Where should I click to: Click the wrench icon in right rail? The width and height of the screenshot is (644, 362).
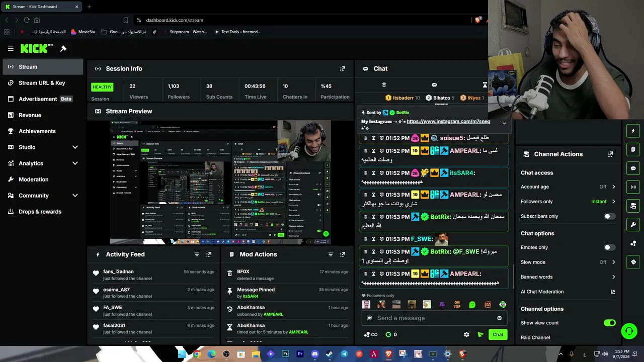pos(633,224)
